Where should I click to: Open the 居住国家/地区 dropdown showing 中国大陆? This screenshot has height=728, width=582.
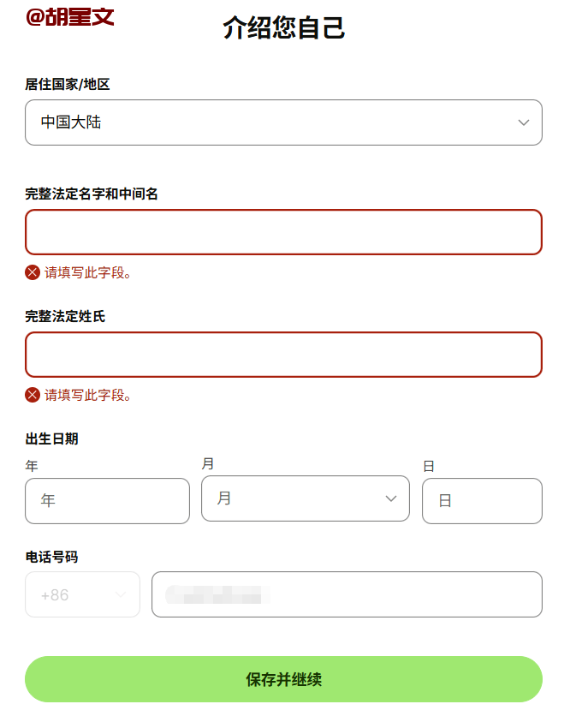click(283, 122)
